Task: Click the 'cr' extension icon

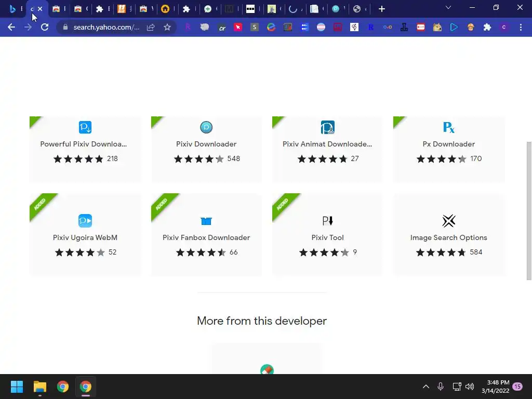Action: pos(222,28)
